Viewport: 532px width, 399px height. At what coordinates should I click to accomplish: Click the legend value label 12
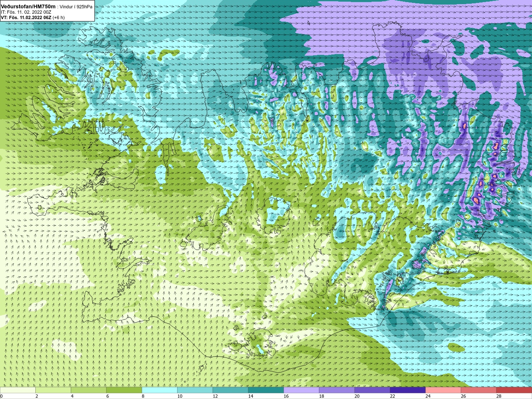215,396
